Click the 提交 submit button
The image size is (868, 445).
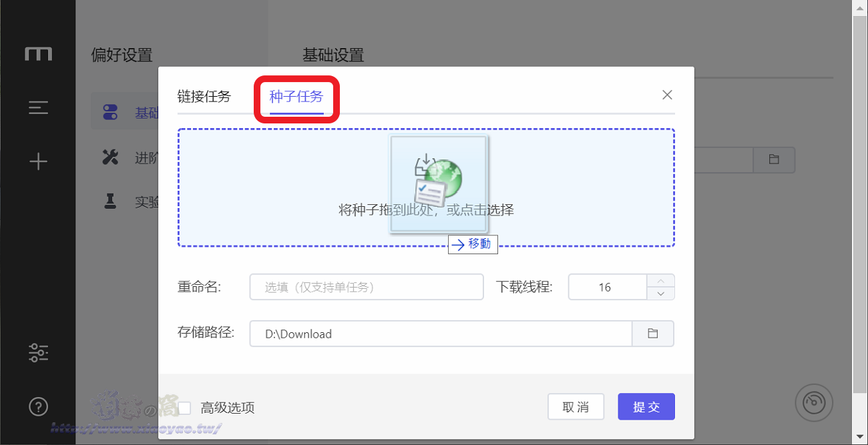point(646,406)
